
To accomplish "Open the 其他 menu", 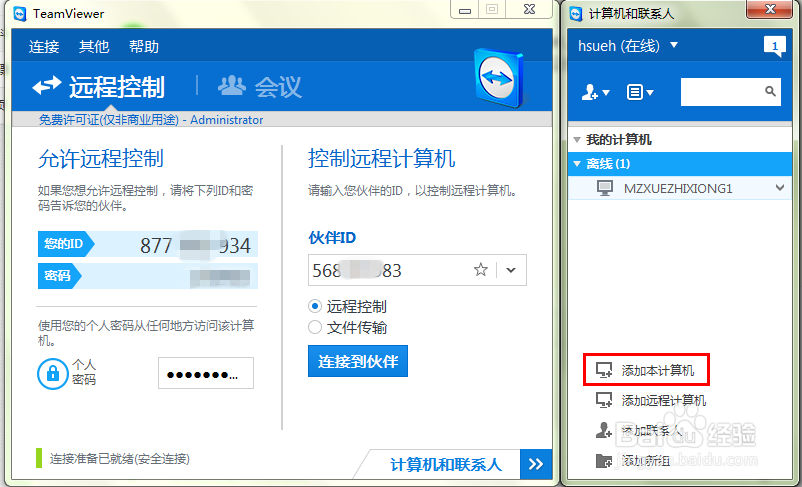I will tap(94, 47).
